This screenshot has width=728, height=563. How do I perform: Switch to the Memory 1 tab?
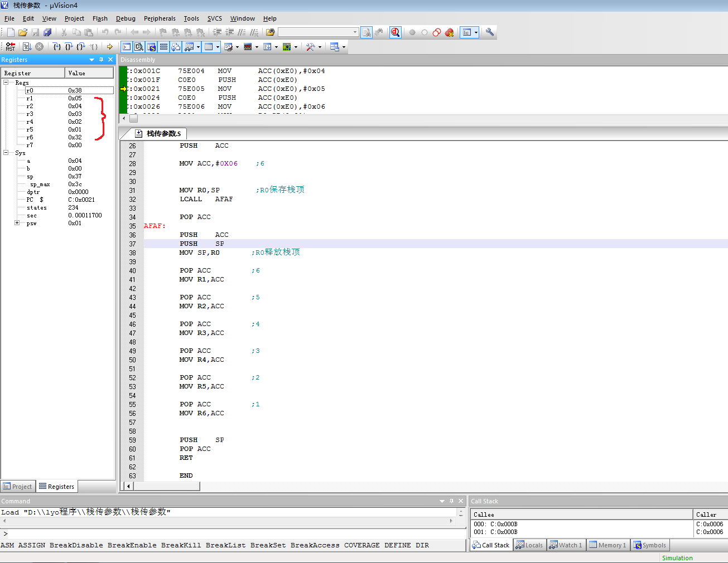608,545
